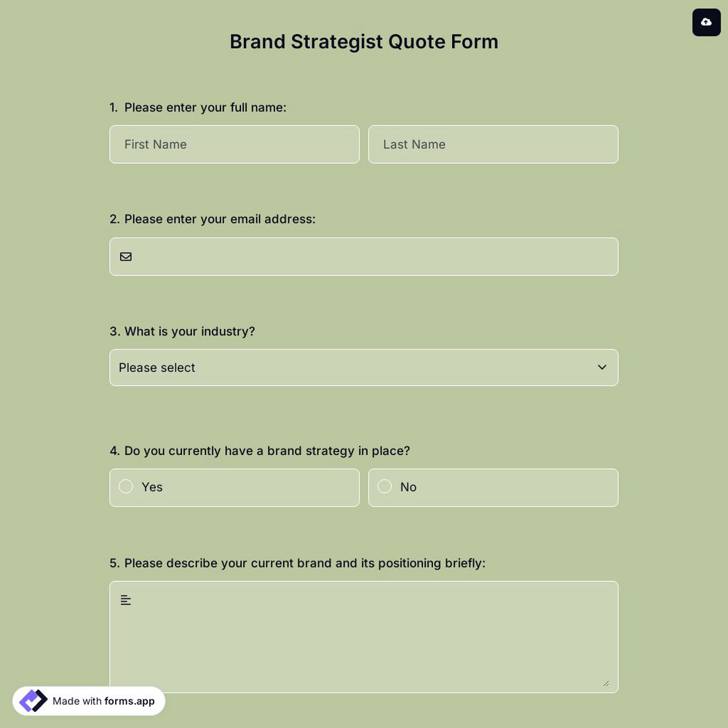Click the Last Name input field
The width and height of the screenshot is (728, 728).
click(493, 144)
